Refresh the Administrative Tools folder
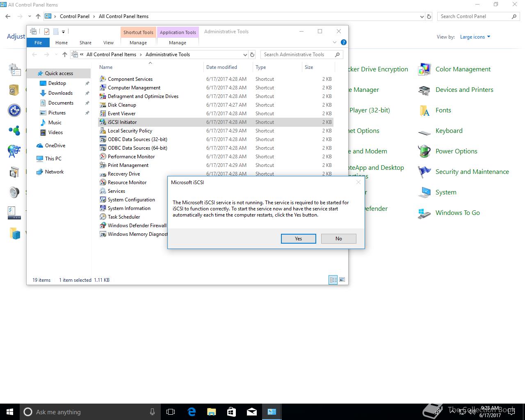This screenshot has height=420, width=525. click(252, 55)
